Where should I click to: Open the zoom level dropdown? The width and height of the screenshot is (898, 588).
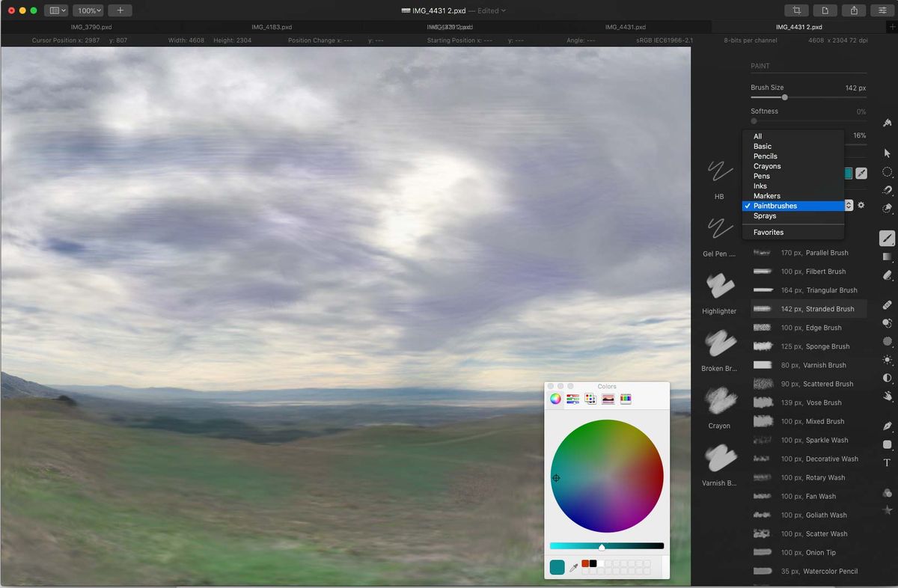(88, 10)
